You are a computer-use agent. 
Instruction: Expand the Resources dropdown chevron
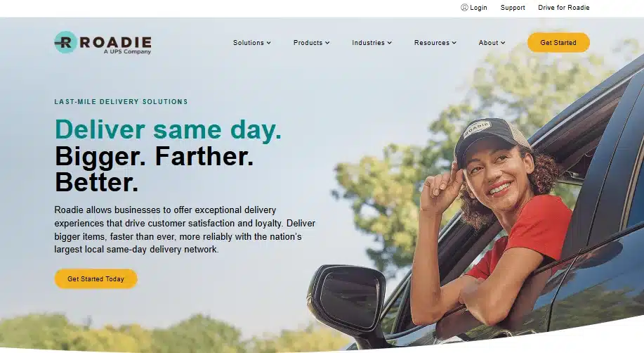(454, 43)
